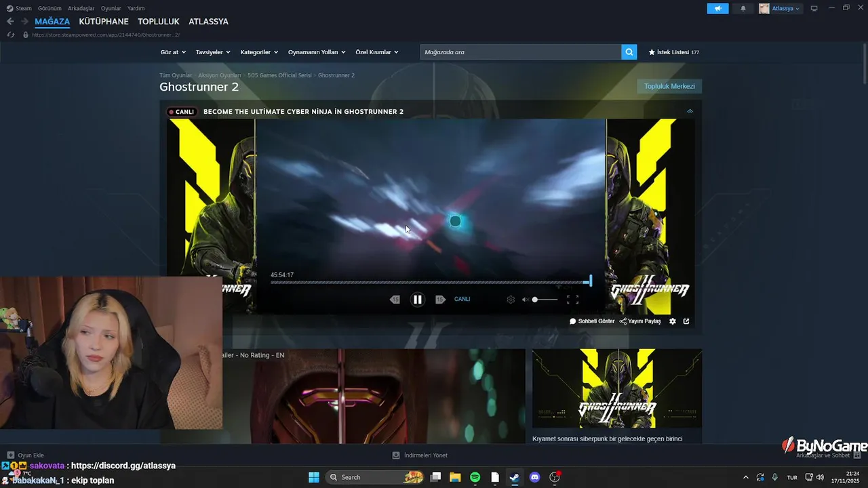Unmute the broadcast speaker icon

(525, 300)
